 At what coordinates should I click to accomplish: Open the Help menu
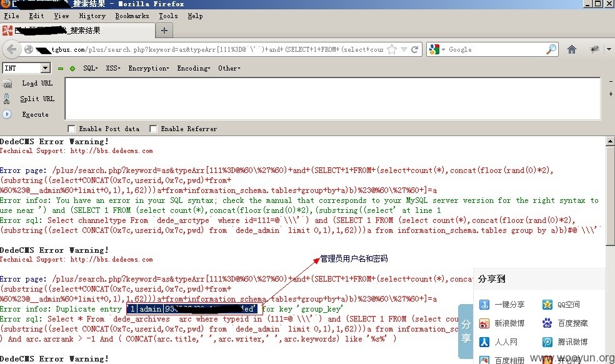pos(195,16)
